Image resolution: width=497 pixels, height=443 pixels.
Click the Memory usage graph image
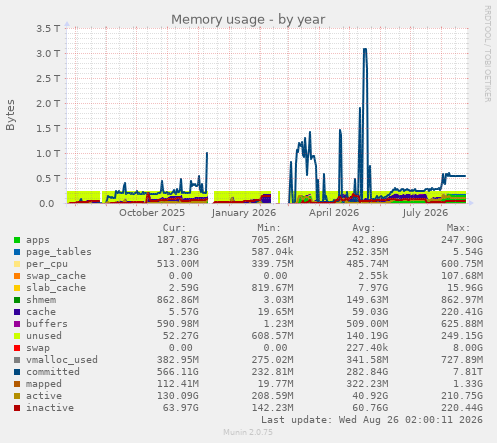click(x=248, y=221)
